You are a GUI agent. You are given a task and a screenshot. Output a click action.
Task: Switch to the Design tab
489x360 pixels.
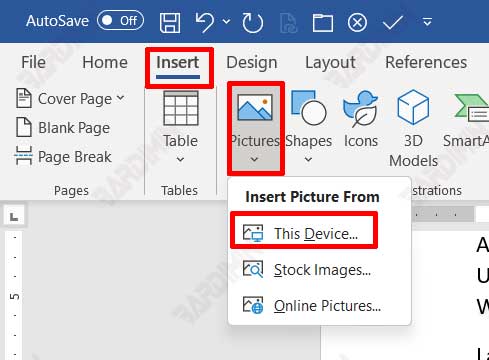pos(252,62)
